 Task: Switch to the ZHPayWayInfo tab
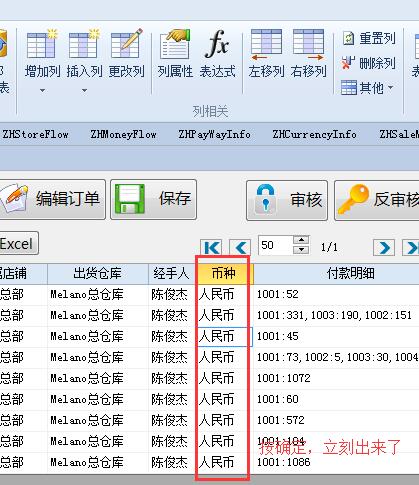tap(214, 134)
